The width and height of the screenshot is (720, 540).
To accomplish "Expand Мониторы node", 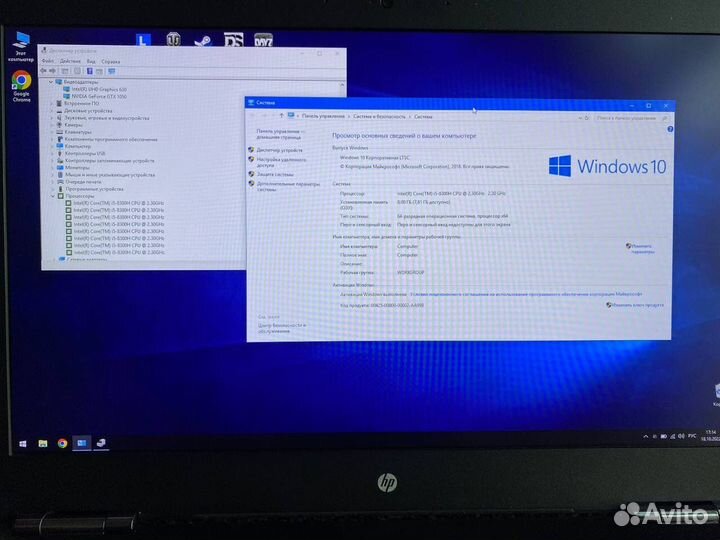I will pyautogui.click(x=52, y=168).
